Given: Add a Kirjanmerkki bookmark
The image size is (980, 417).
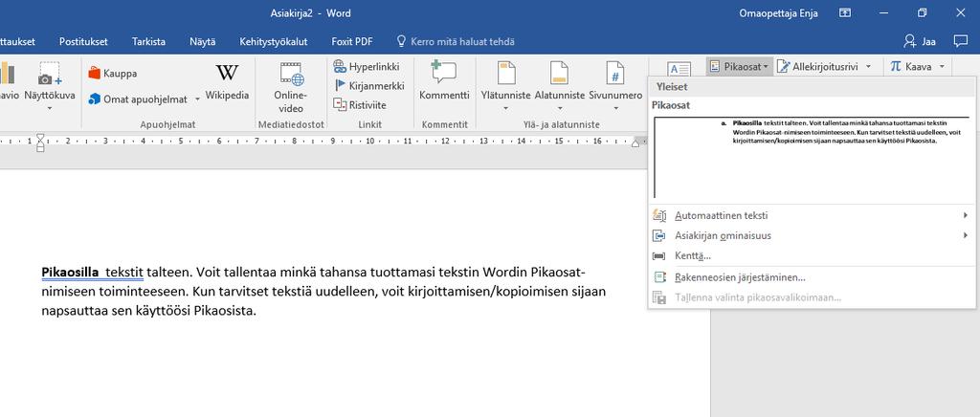Looking at the screenshot, I should coord(369,85).
